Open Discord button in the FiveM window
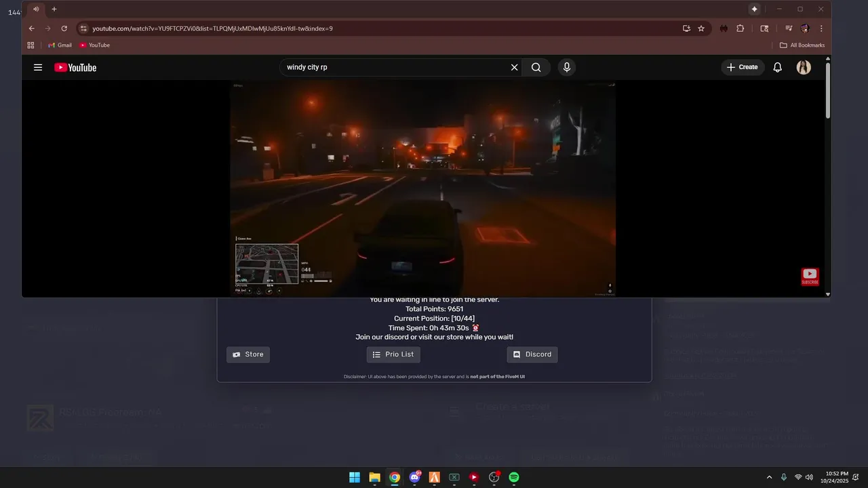Viewport: 868px width, 488px height. (x=532, y=354)
